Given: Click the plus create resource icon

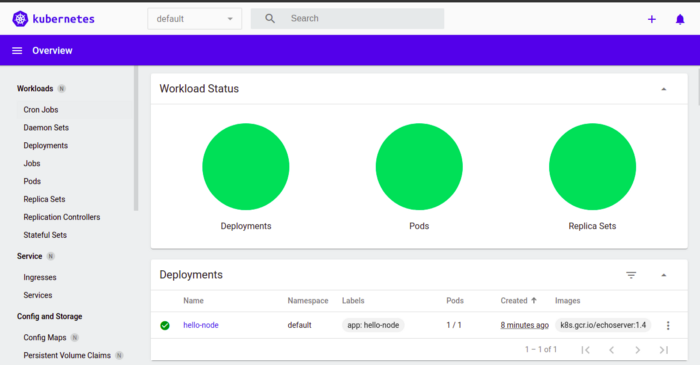Looking at the screenshot, I should pyautogui.click(x=652, y=19).
